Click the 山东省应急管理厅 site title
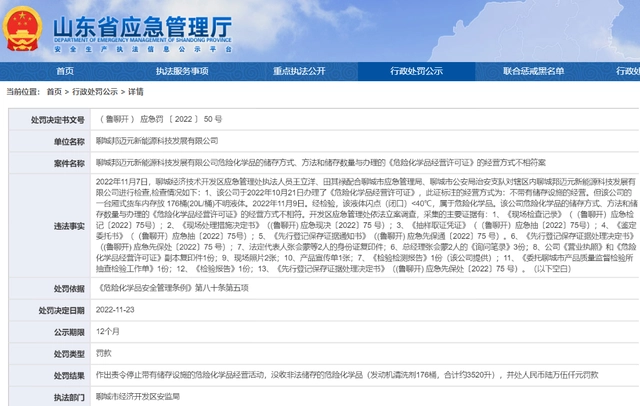 [142, 27]
